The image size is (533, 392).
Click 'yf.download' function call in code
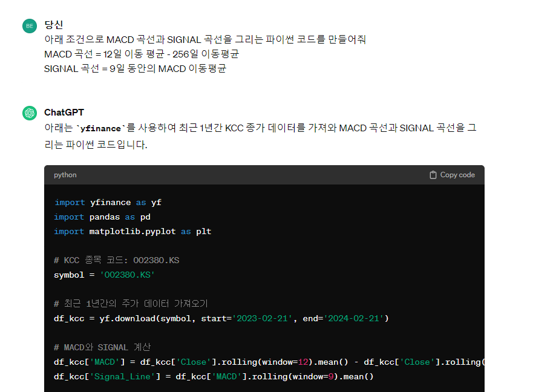[x=127, y=319]
